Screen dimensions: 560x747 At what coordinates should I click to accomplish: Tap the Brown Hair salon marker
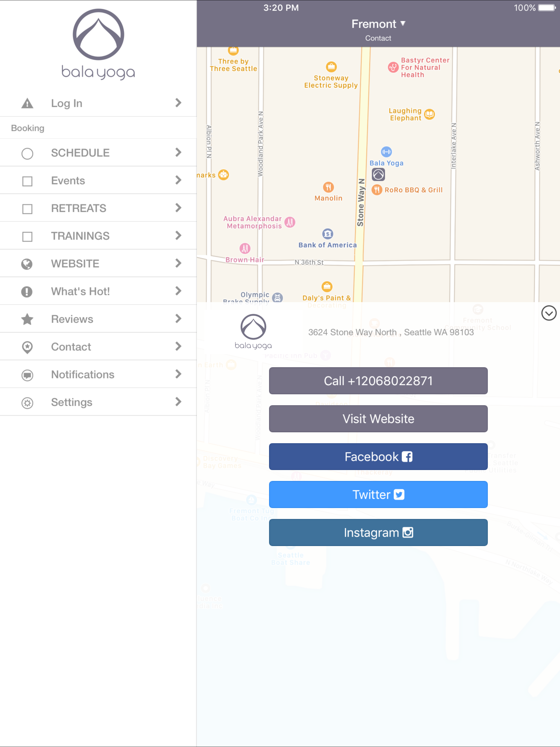tap(245, 248)
